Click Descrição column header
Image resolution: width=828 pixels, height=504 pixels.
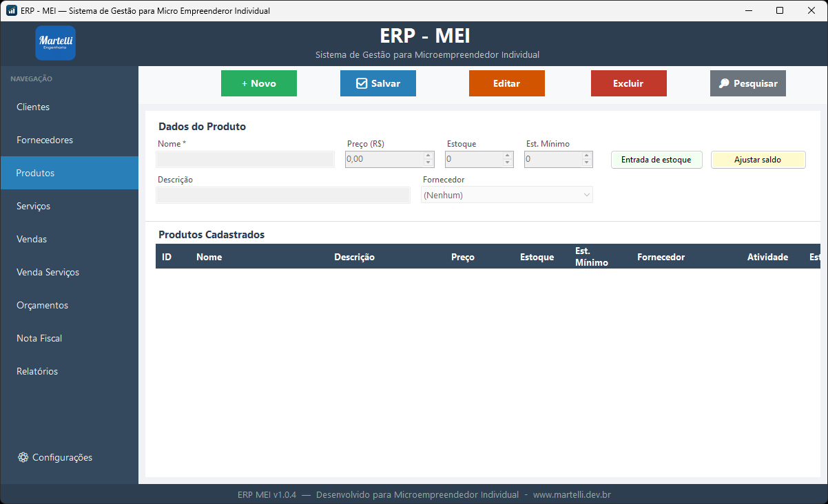[x=386, y=257]
